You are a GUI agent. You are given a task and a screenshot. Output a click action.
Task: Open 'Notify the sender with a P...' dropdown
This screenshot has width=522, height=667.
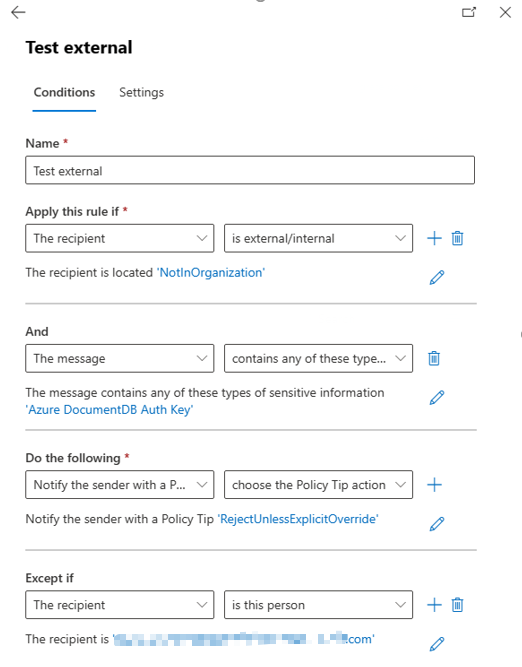(x=120, y=485)
